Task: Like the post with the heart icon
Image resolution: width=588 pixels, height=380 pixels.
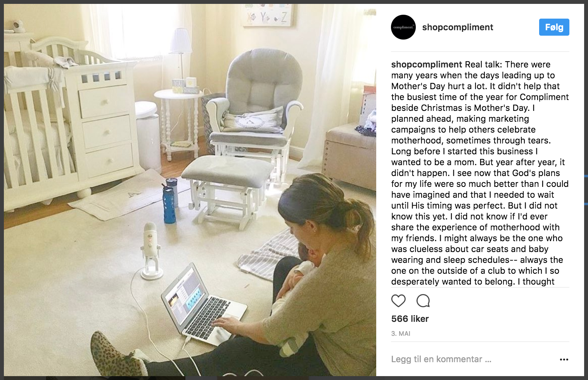Action: [398, 301]
